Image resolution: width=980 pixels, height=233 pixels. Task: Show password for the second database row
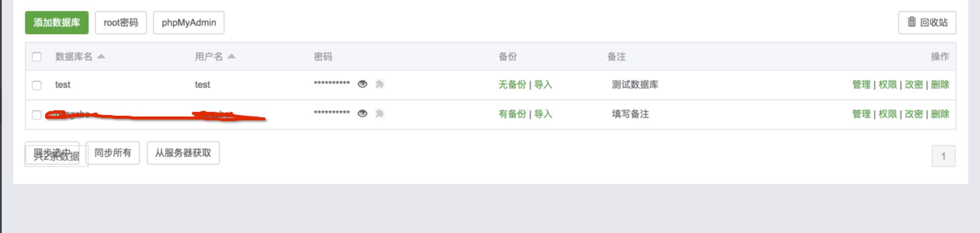pyautogui.click(x=362, y=114)
